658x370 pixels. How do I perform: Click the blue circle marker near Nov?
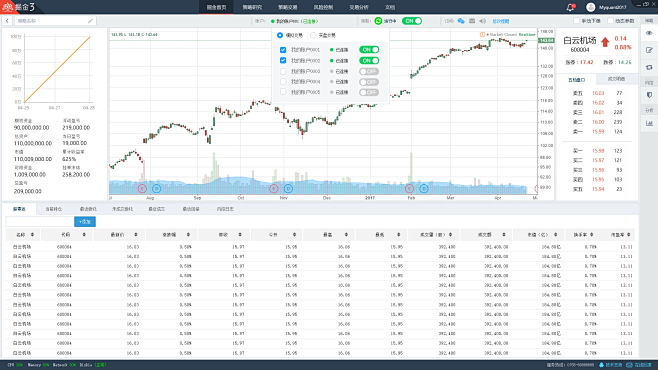click(x=288, y=188)
